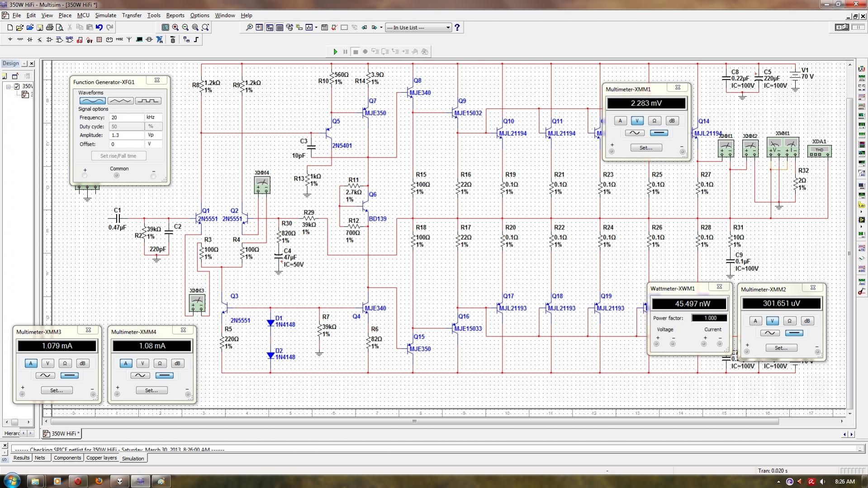Select triangle waveform in Function Generator
This screenshot has height=488, width=868.
(120, 101)
